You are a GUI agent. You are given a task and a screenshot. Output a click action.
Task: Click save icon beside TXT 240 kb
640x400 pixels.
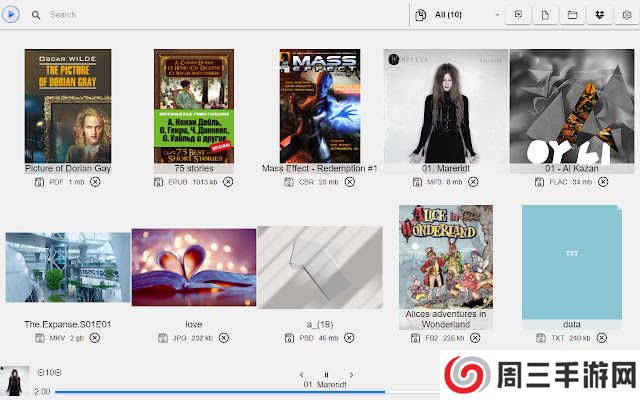pos(541,338)
